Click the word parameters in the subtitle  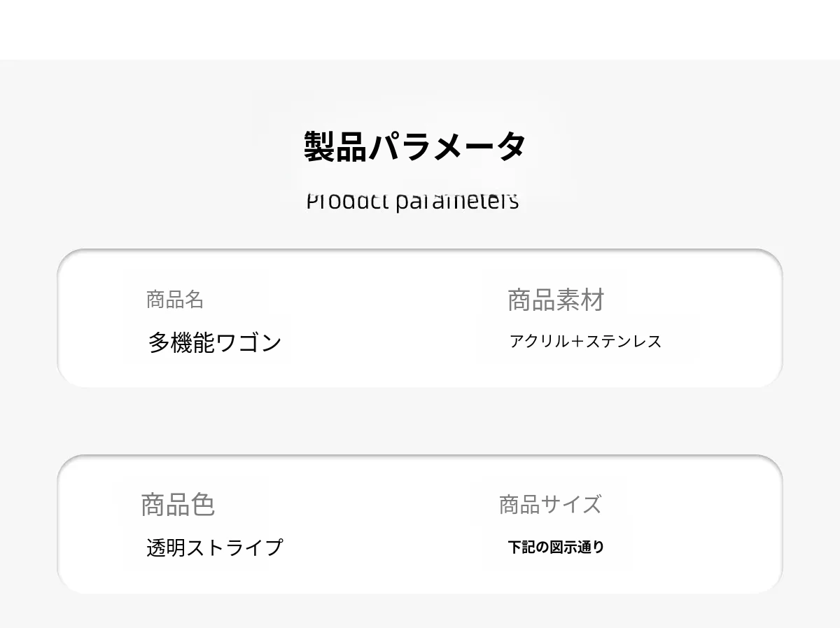pos(457,202)
